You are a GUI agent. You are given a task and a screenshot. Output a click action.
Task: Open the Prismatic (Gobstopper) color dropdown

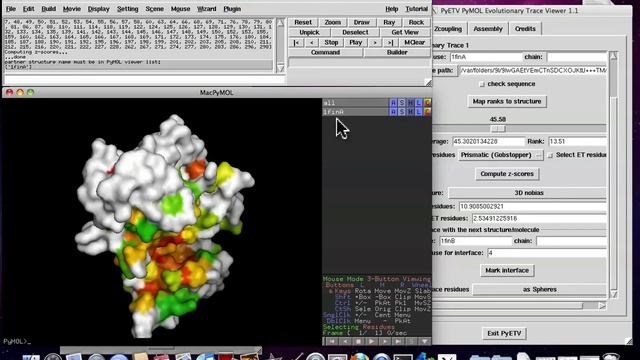(x=501, y=155)
